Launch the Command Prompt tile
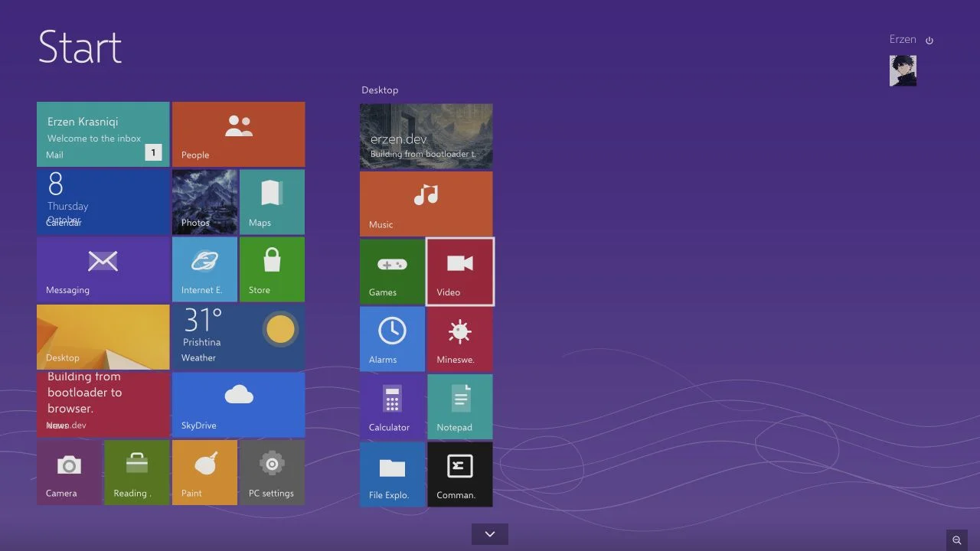 coord(460,474)
